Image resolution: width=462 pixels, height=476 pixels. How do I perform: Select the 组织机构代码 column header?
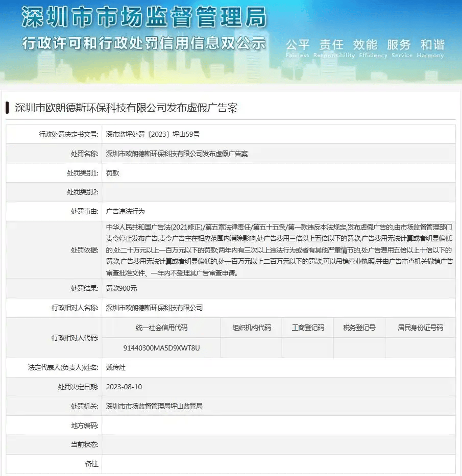coord(251,328)
